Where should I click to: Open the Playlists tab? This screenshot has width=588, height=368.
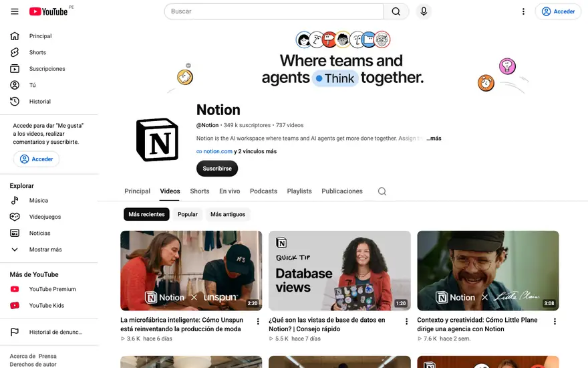(x=299, y=191)
